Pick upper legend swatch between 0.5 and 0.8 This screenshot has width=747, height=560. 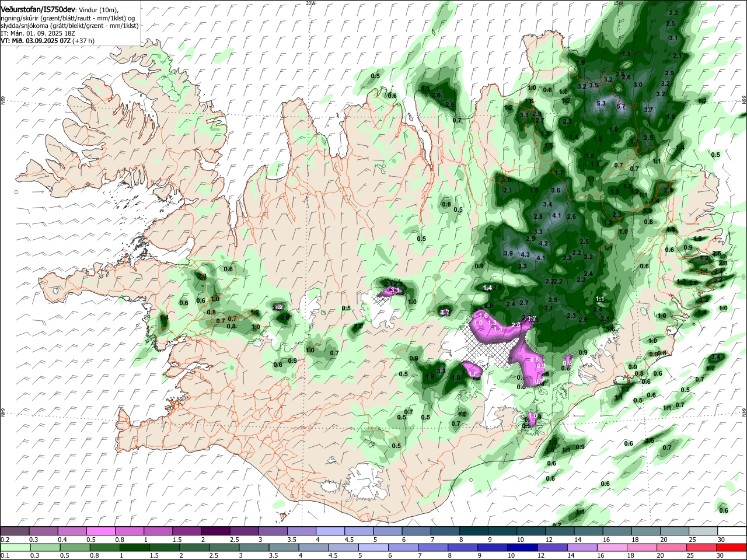pyautogui.click(x=101, y=531)
